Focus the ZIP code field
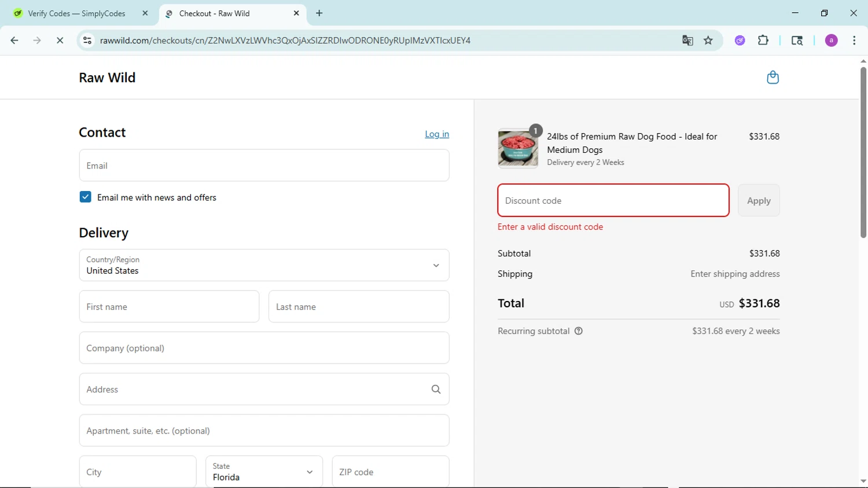The width and height of the screenshot is (868, 488). 391,472
